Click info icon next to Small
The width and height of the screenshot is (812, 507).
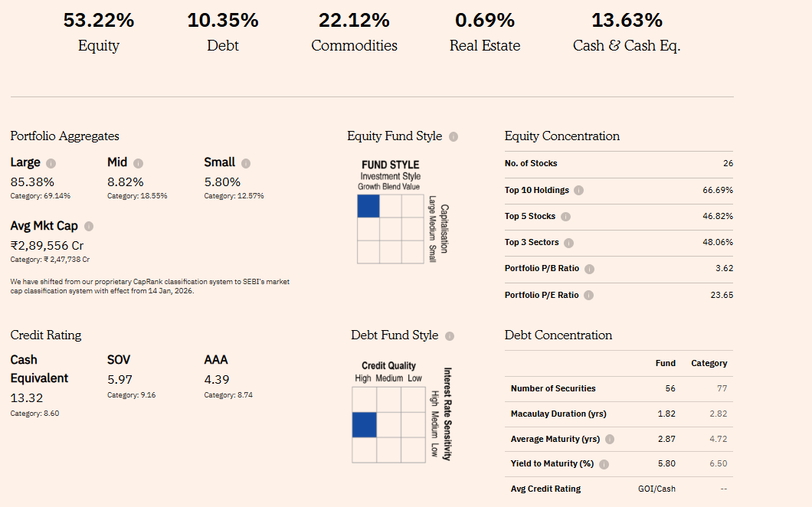coord(246,163)
